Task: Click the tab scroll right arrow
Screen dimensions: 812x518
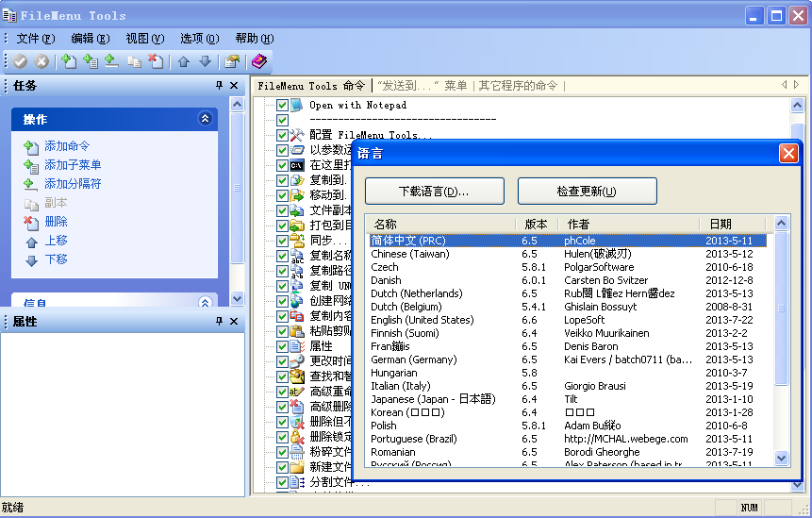Action: (x=797, y=85)
